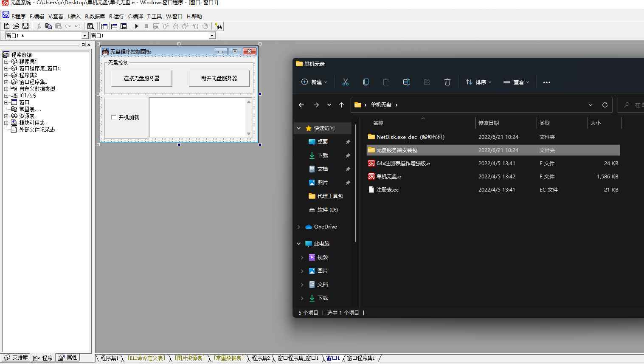Select the 单机无盘.e file

(x=388, y=177)
